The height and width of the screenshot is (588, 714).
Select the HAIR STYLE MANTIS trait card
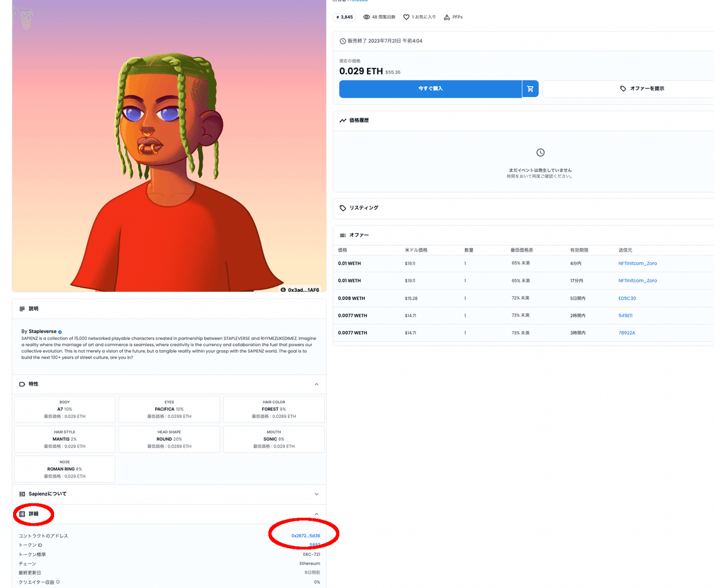pos(65,439)
